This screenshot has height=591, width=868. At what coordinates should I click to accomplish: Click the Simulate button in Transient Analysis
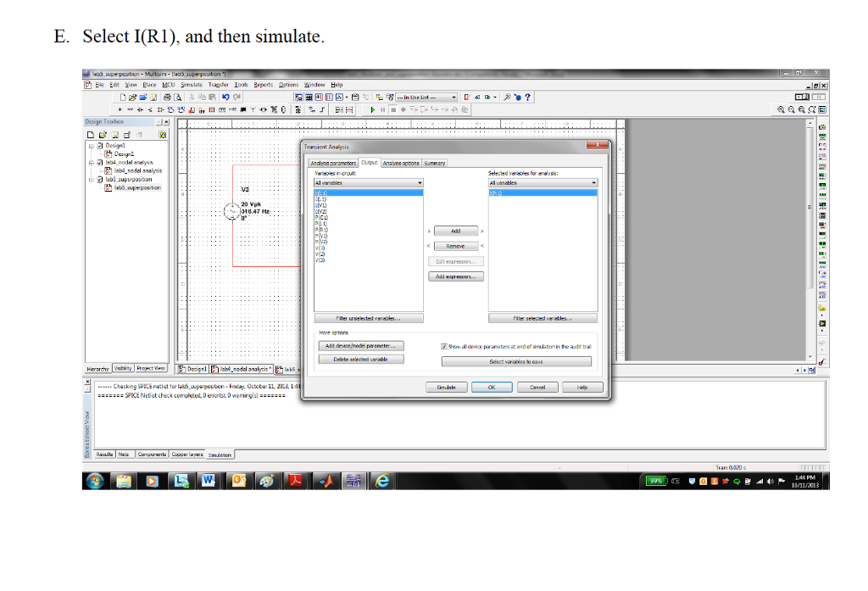pyautogui.click(x=446, y=387)
